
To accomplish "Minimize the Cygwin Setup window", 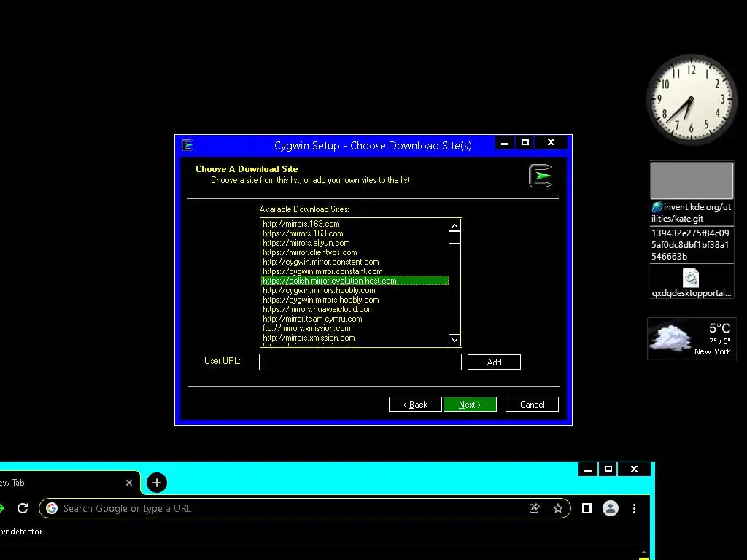I will 505,142.
